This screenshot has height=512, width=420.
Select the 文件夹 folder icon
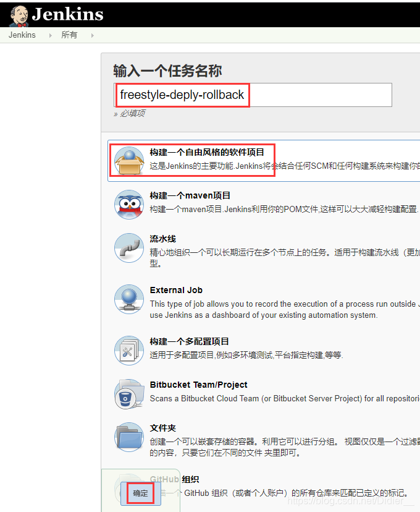[129, 437]
